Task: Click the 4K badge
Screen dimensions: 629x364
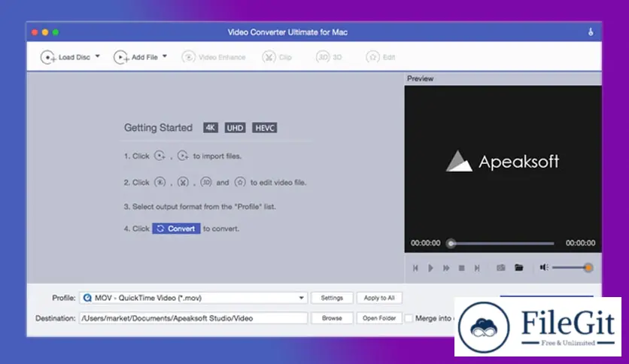Action: 211,128
